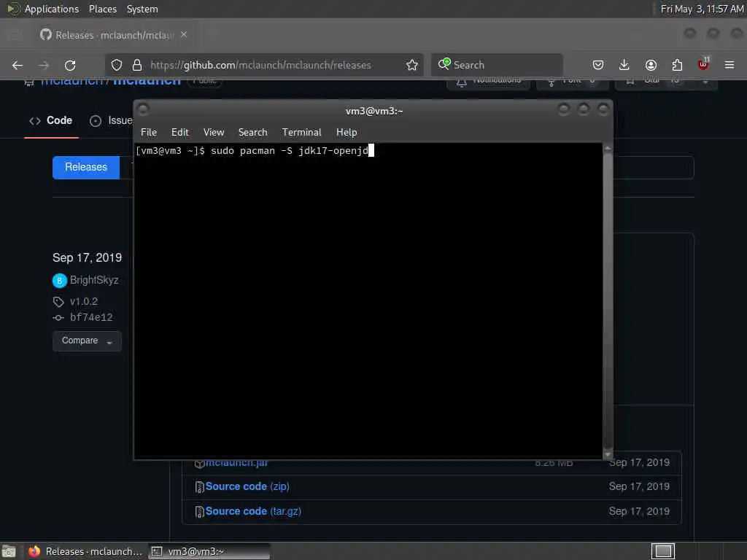Open the Places menu in top panel
Image resolution: width=747 pixels, height=560 pixels.
point(102,9)
